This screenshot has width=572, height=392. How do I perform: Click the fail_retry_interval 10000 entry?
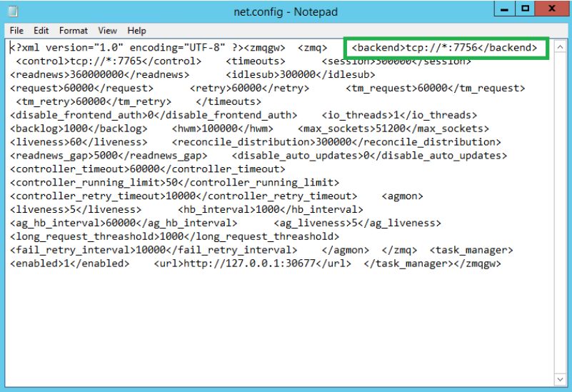pos(154,250)
